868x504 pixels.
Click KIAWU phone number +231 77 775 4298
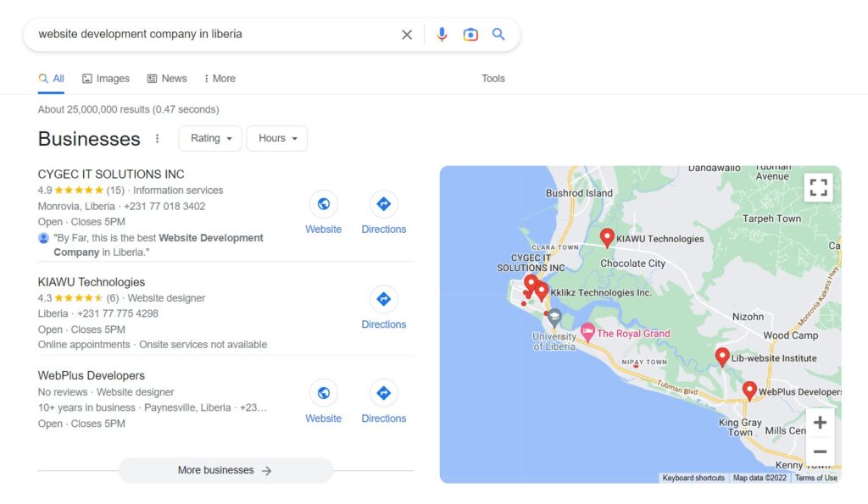tap(117, 313)
